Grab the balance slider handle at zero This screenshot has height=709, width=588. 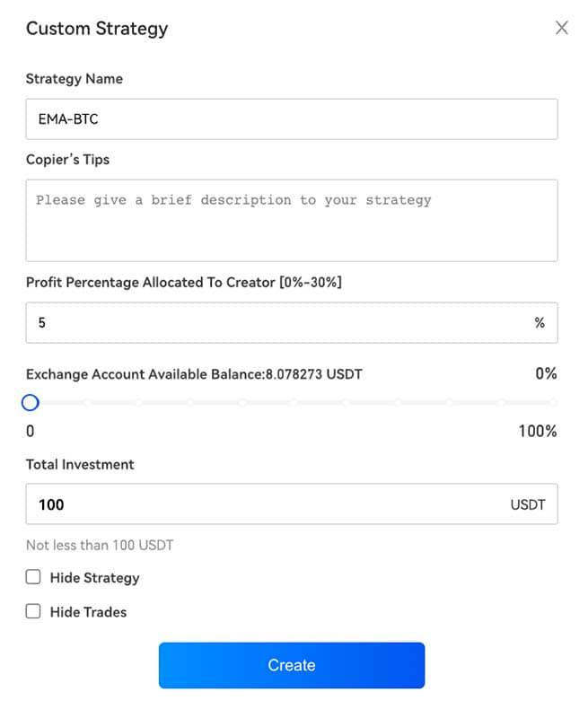(31, 402)
